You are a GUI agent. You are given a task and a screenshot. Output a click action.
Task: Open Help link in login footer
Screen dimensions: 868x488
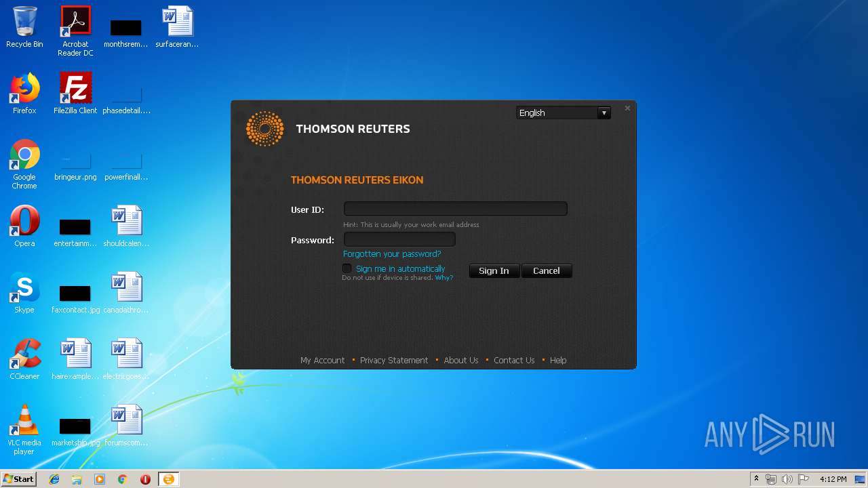point(558,360)
